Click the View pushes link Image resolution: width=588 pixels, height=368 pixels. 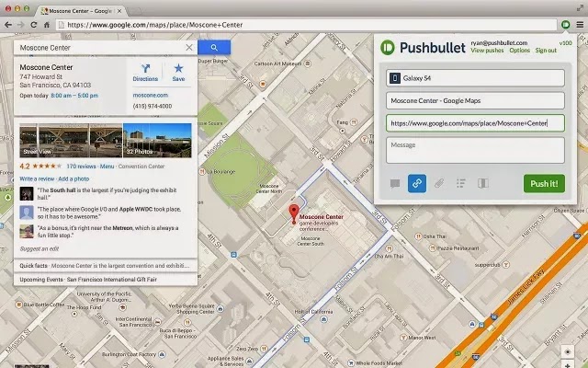487,51
